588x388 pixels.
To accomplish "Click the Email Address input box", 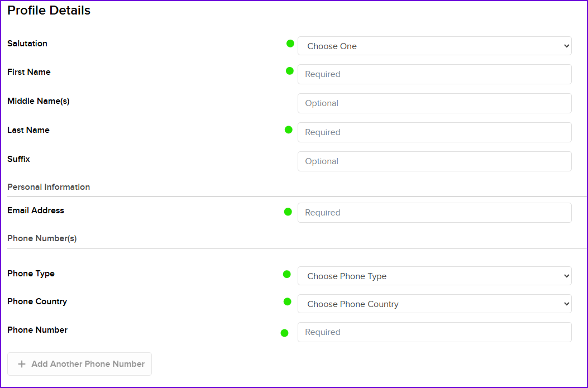I will tap(434, 213).
